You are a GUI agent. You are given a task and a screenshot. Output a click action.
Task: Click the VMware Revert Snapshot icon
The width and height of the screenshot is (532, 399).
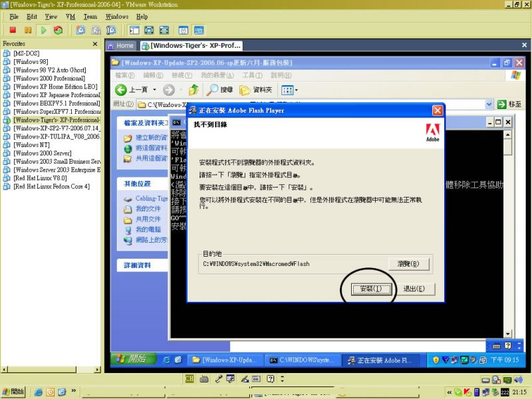pos(96,30)
